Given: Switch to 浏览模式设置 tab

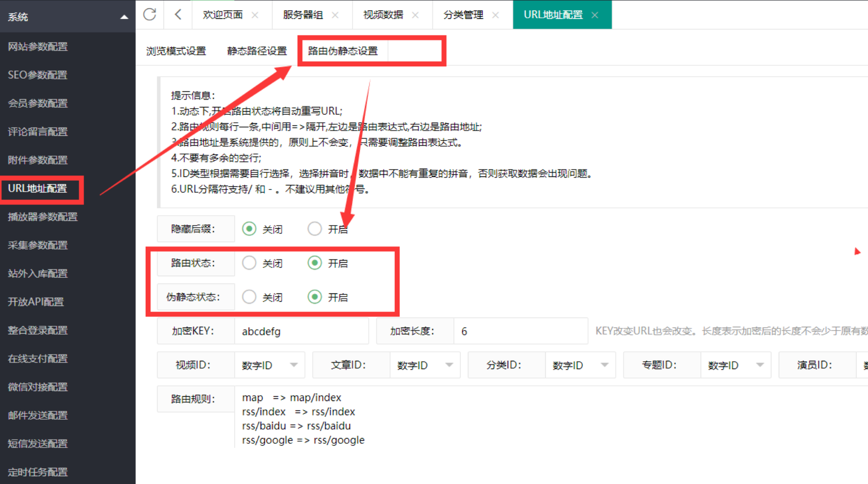Looking at the screenshot, I should (176, 51).
